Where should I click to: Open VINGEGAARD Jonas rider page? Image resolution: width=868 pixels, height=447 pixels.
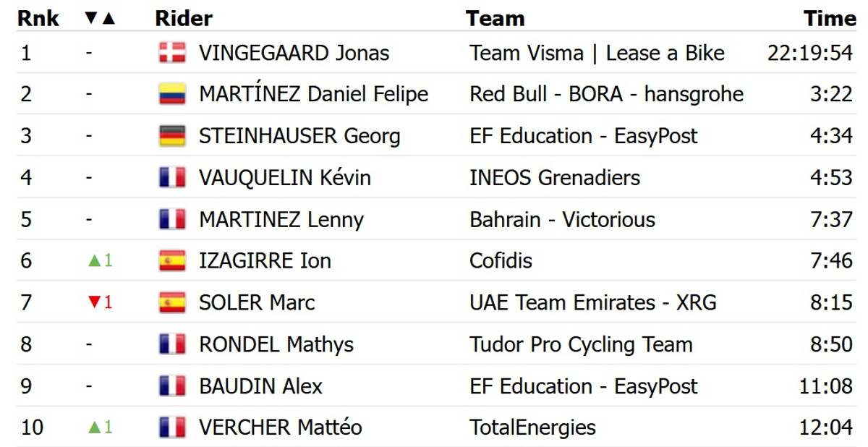[x=294, y=53]
